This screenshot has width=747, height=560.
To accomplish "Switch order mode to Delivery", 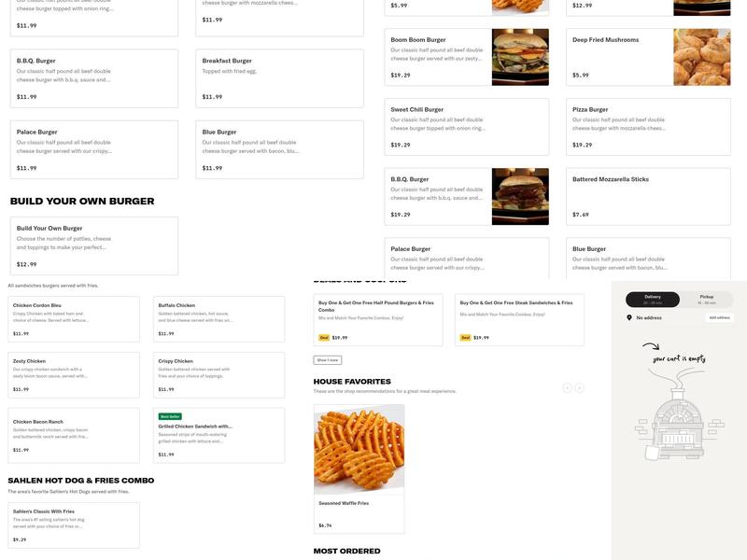I will pyautogui.click(x=653, y=300).
